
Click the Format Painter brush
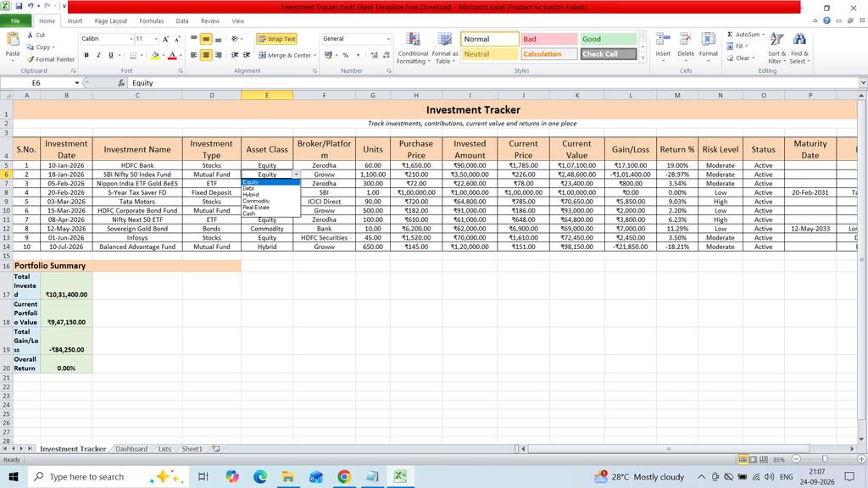(x=31, y=59)
